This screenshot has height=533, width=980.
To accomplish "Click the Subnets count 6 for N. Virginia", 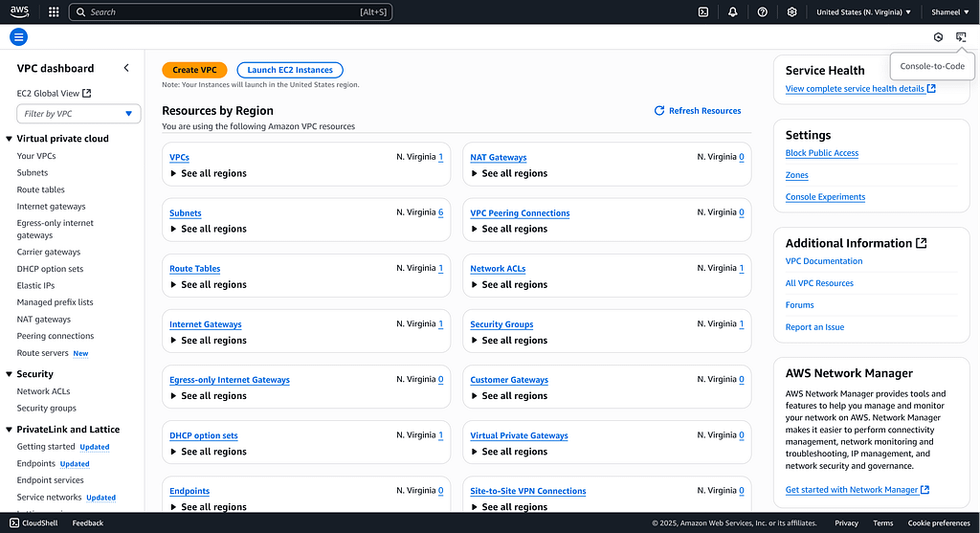I will 440,212.
